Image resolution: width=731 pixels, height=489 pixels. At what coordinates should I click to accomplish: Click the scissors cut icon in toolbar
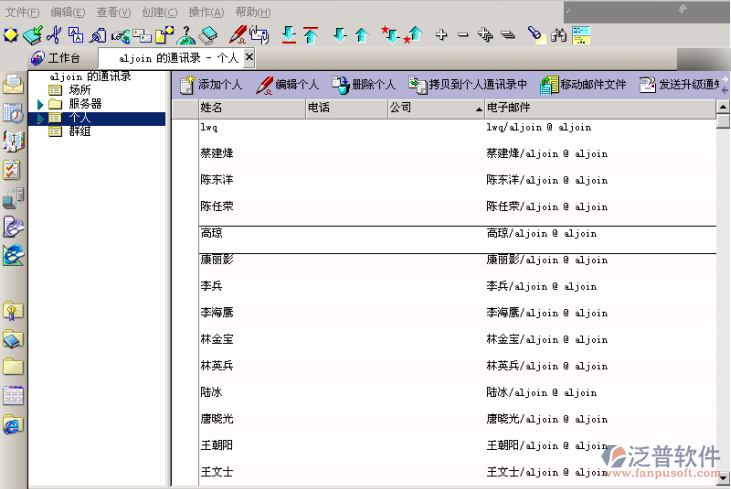coord(55,36)
